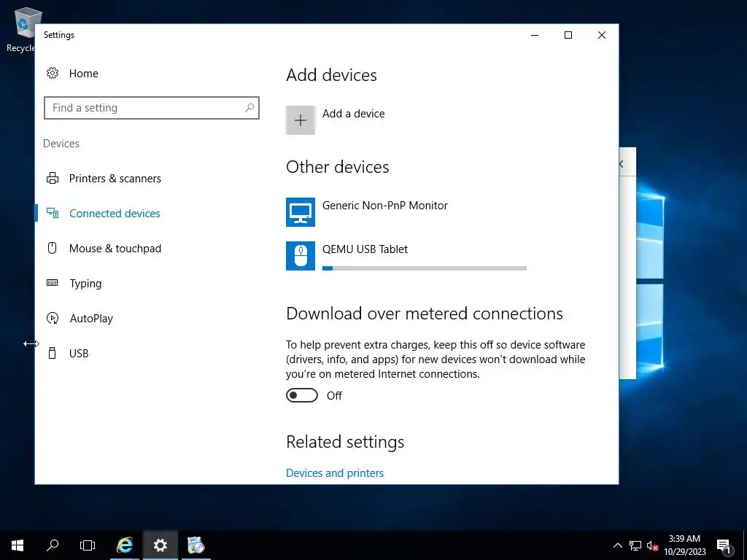Click the Generic Non-PnP Monitor name
747x560 pixels.
click(385, 205)
